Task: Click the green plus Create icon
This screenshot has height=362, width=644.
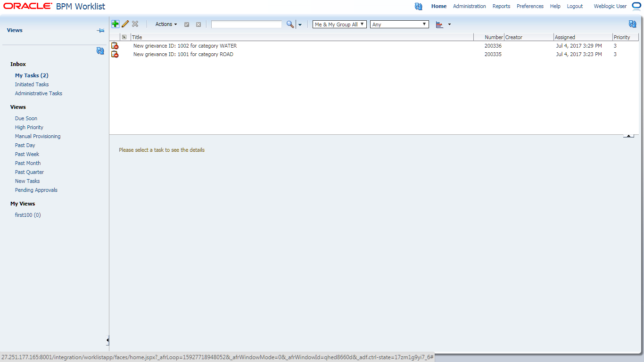Action: tap(115, 24)
